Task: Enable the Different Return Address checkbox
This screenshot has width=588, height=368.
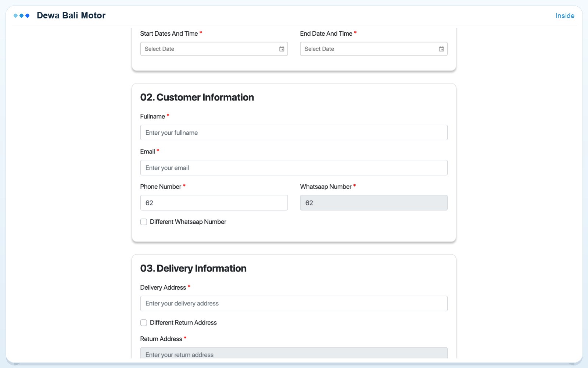Action: tap(144, 323)
